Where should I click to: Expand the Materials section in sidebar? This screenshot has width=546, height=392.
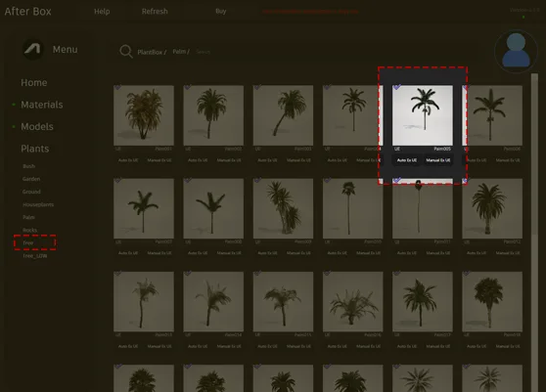click(x=42, y=105)
